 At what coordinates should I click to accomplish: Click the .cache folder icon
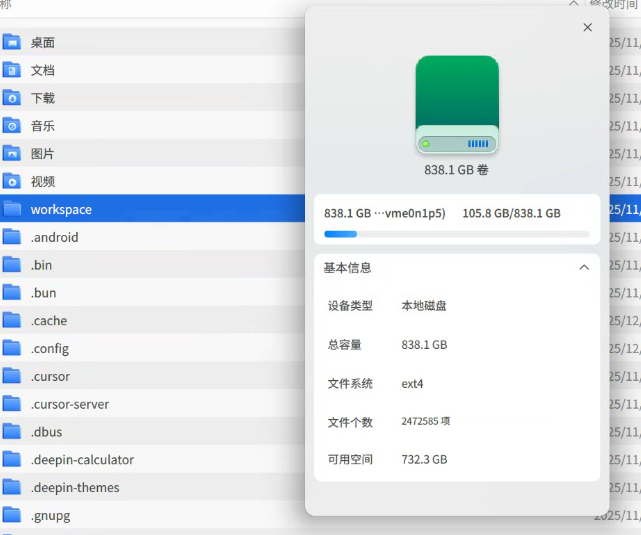(11, 320)
